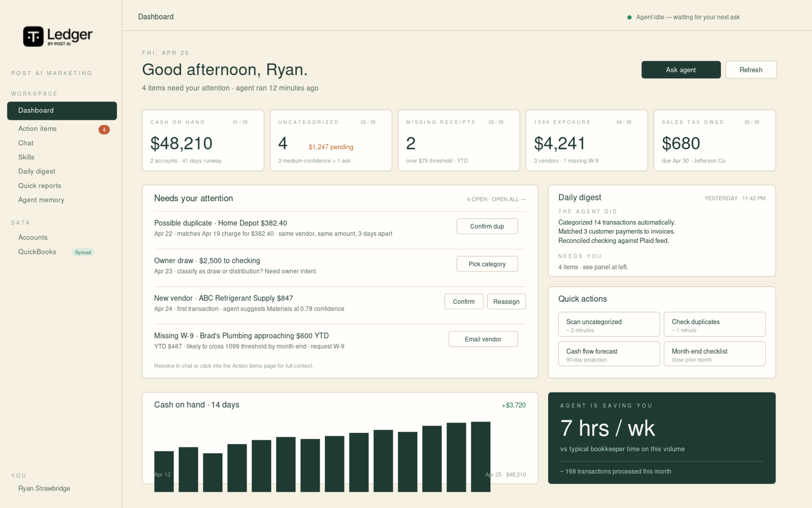Click the Possible duplicate Home Depot row title
The height and width of the screenshot is (508, 812).
click(x=221, y=224)
